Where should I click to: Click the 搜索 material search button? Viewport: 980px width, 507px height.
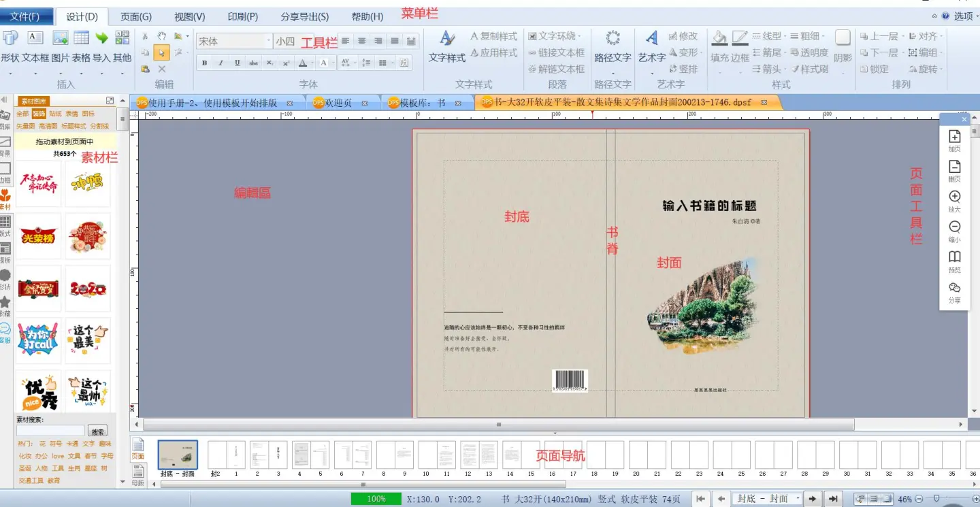pos(97,431)
